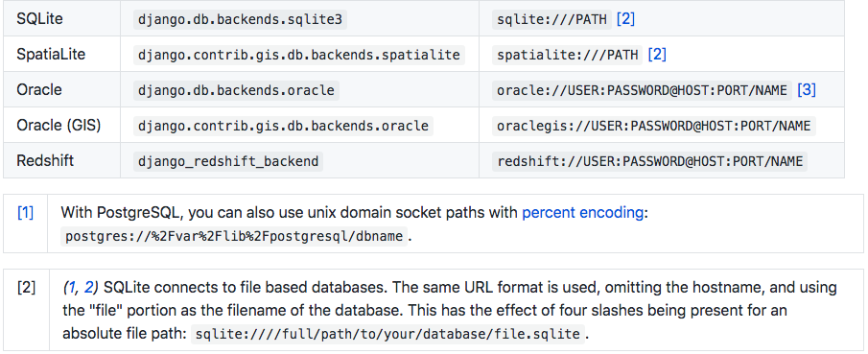Click django.contrib.gis.db.backends.oracle code text
The width and height of the screenshot is (868, 354).
point(284,126)
